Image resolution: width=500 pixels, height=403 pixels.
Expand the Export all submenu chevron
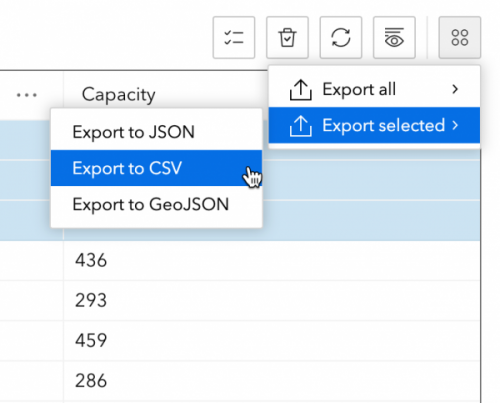[x=455, y=89]
